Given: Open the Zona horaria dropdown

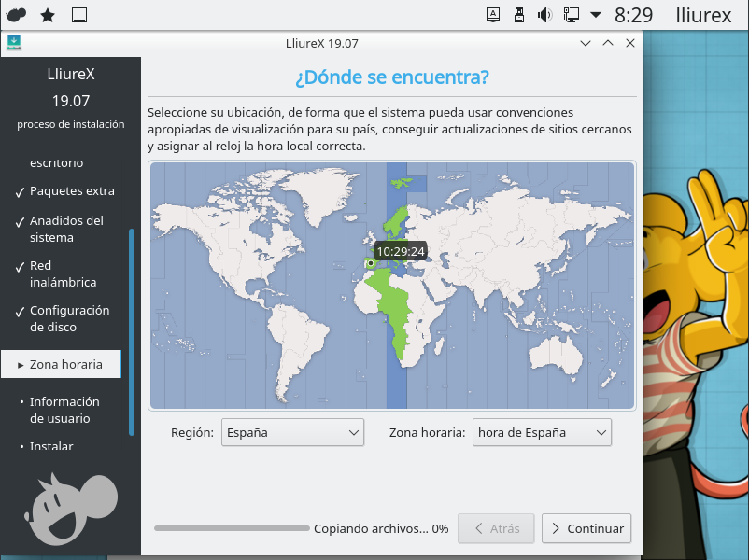Looking at the screenshot, I should [542, 432].
